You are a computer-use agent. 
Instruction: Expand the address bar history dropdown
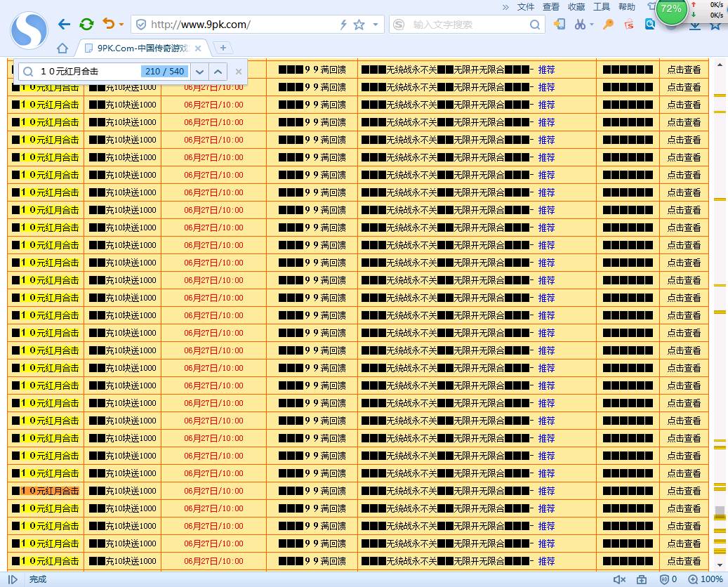pos(375,25)
